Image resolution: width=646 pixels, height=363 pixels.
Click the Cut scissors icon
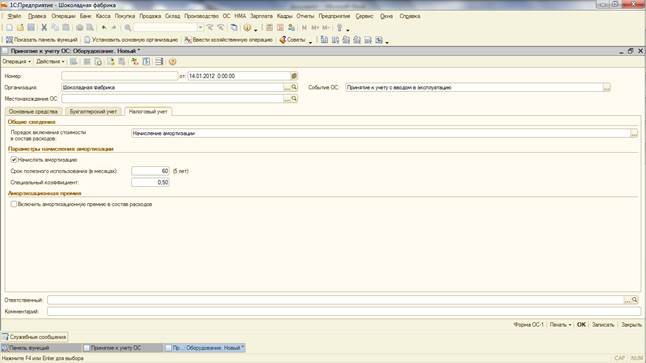coord(44,28)
